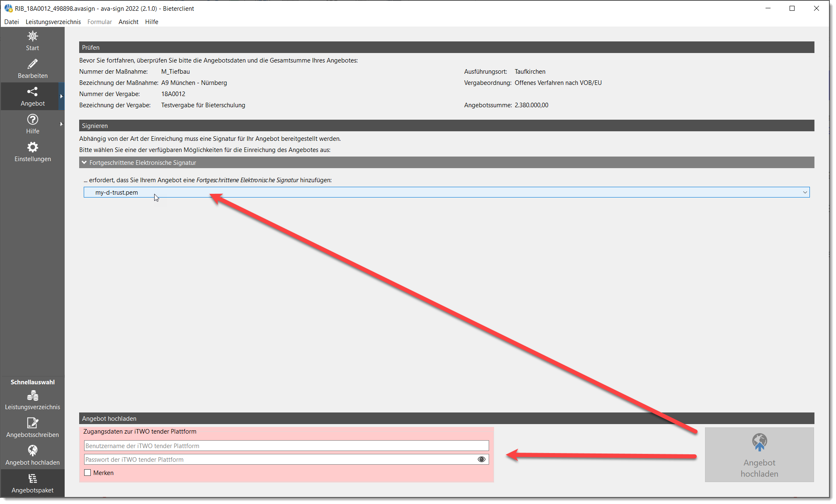The width and height of the screenshot is (836, 504).
Task: Open Einstellungen gear in the sidebar
Action: click(32, 152)
